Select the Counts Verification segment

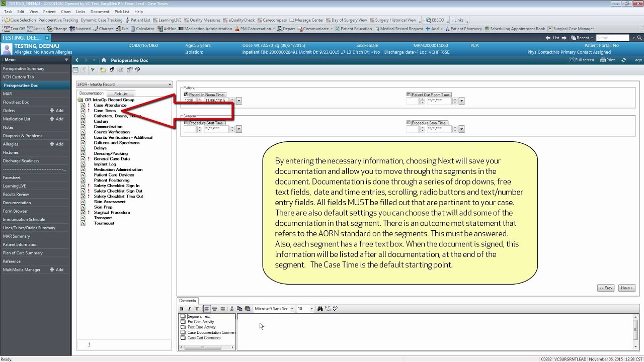(112, 132)
